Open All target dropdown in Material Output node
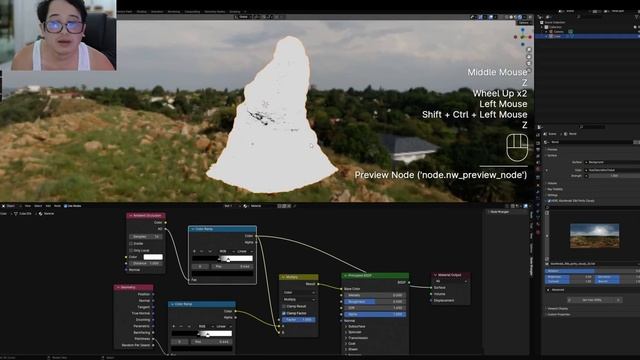Image resolution: width=640 pixels, height=360 pixels. click(451, 281)
